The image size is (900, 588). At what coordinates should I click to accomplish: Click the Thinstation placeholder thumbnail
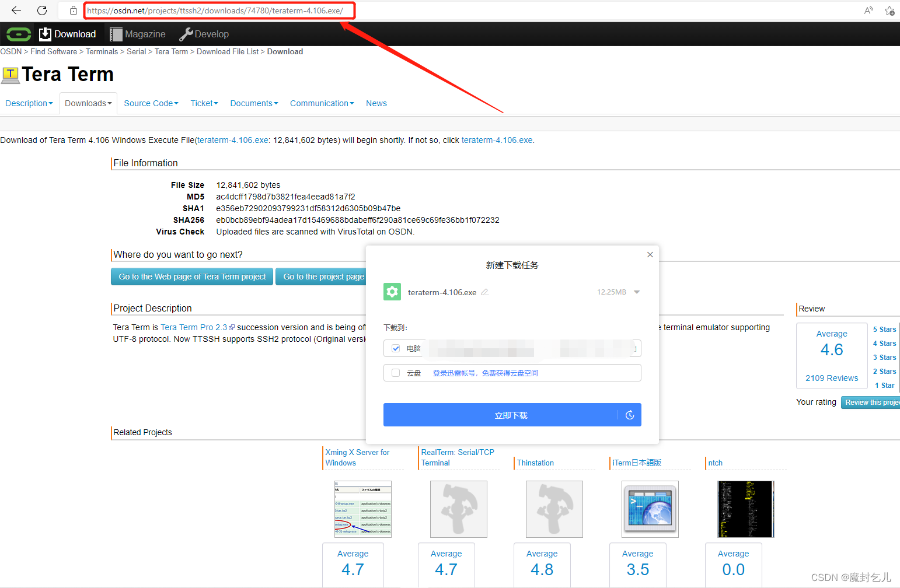point(554,509)
